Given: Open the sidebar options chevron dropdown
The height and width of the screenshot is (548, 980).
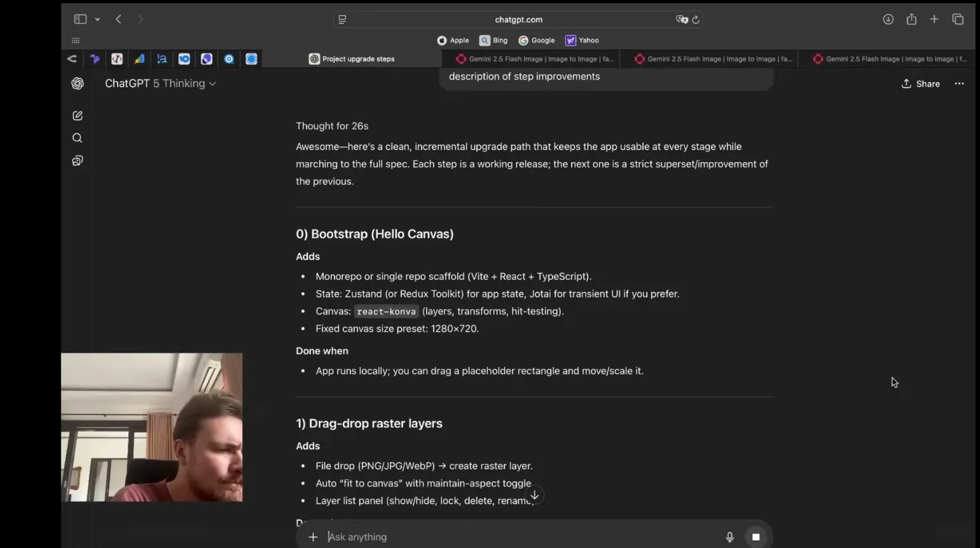Looking at the screenshot, I should [97, 20].
